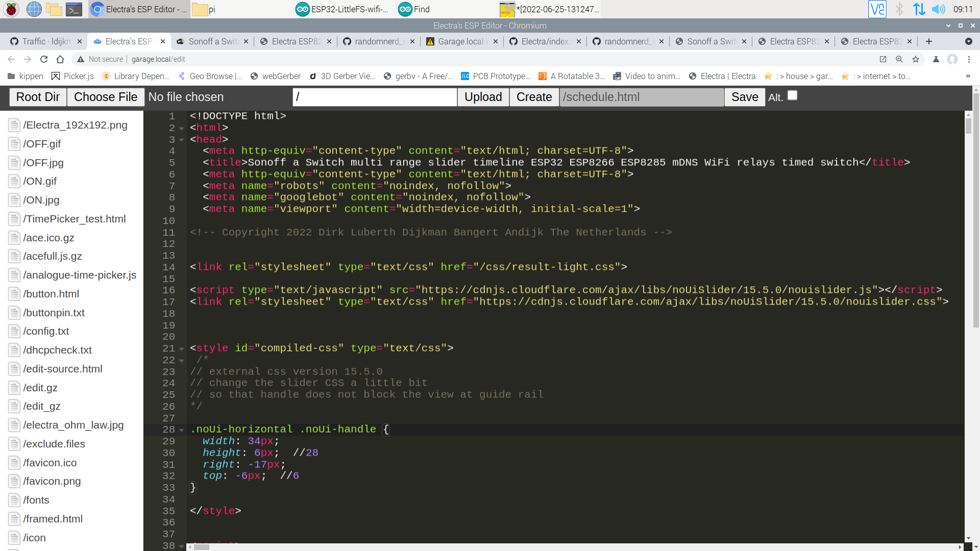
Task: Click the volume speaker tray icon
Action: click(938, 9)
